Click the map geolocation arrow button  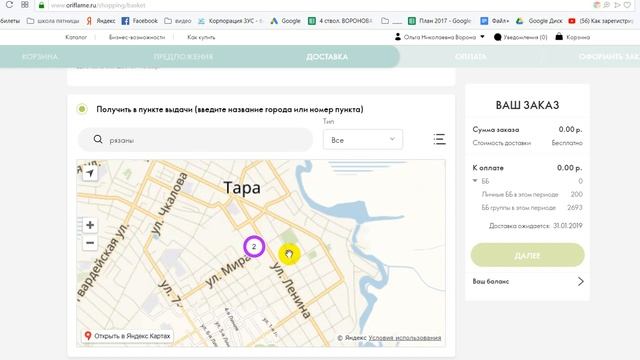pos(90,173)
